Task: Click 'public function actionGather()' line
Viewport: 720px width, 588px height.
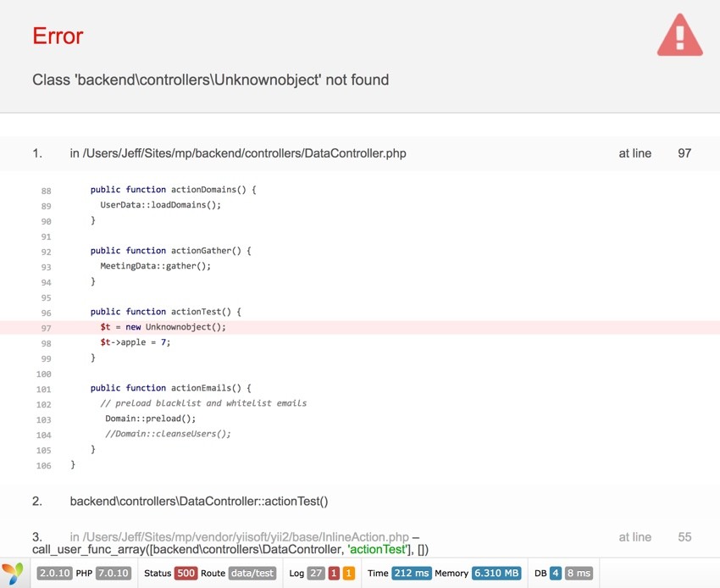Action: click(x=171, y=251)
